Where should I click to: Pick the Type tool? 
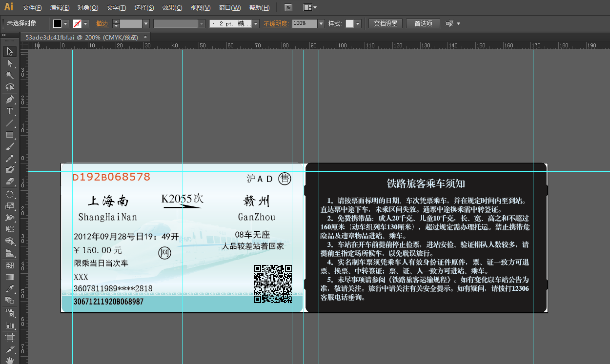[x=9, y=111]
